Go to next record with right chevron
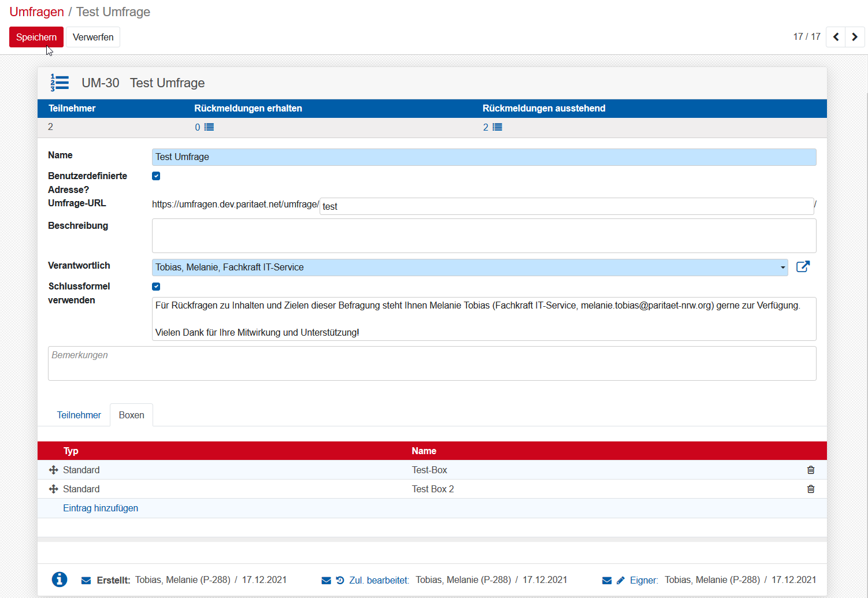This screenshot has width=868, height=598. point(855,37)
